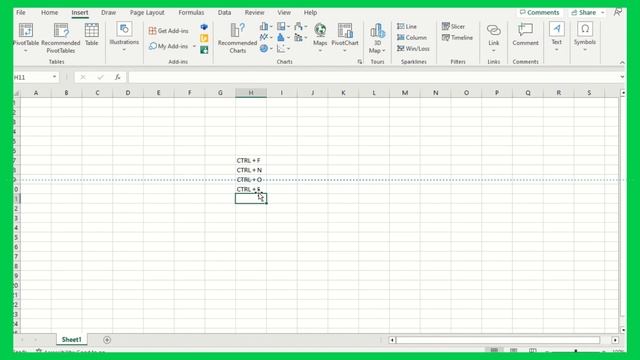The image size is (640, 360).
Task: Open Get Add-ins store
Action: pos(169,31)
